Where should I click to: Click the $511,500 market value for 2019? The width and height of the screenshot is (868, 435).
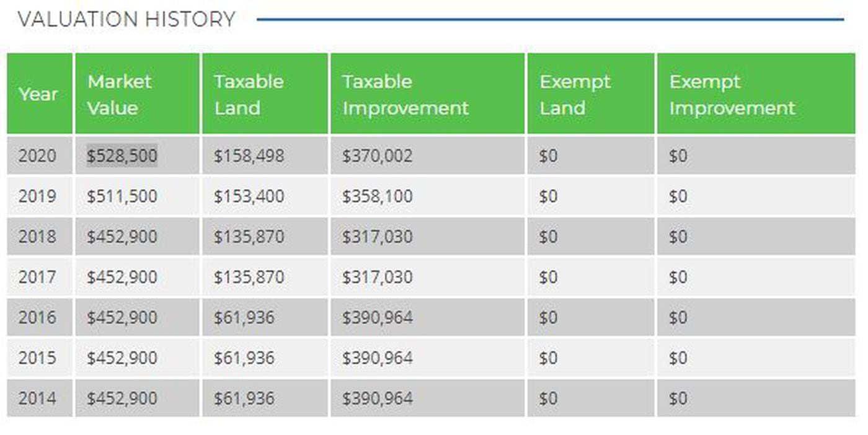[122, 196]
